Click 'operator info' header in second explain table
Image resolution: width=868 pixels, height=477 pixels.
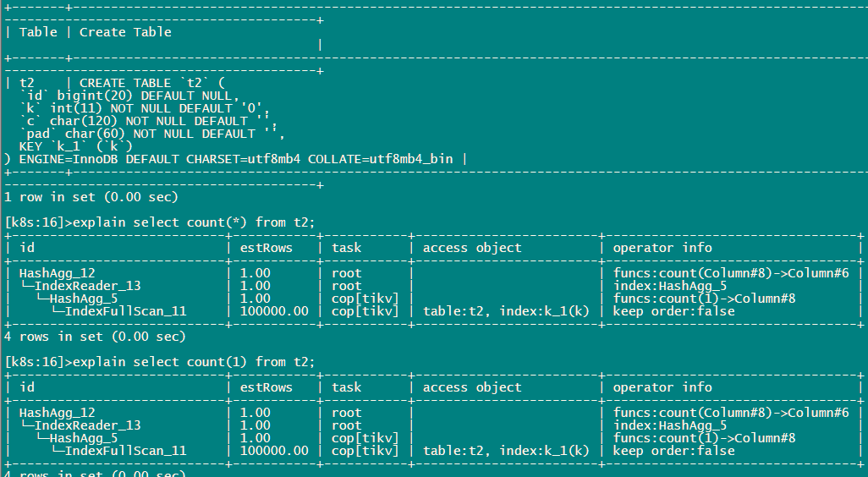coord(662,387)
